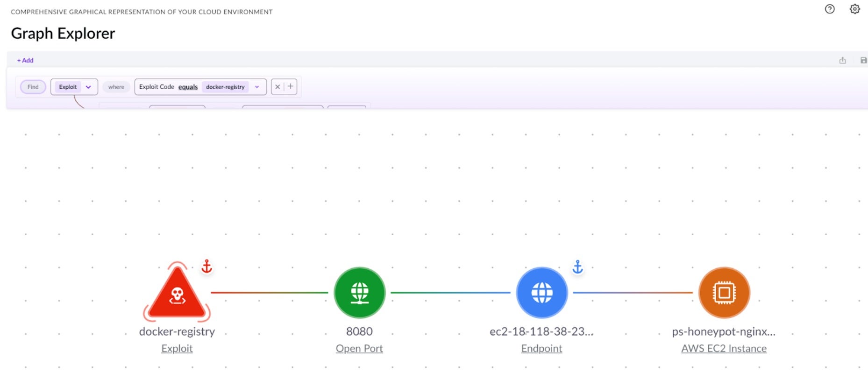
Task: Click the Open Port link label
Action: click(359, 349)
